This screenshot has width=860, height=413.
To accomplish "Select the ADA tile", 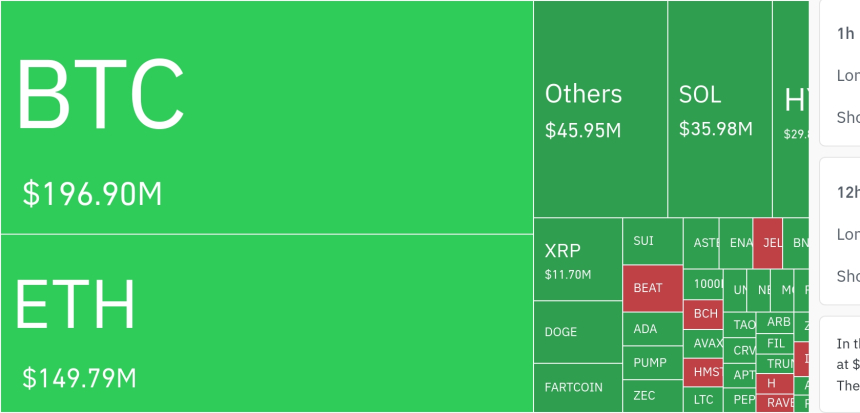I will 652,329.
